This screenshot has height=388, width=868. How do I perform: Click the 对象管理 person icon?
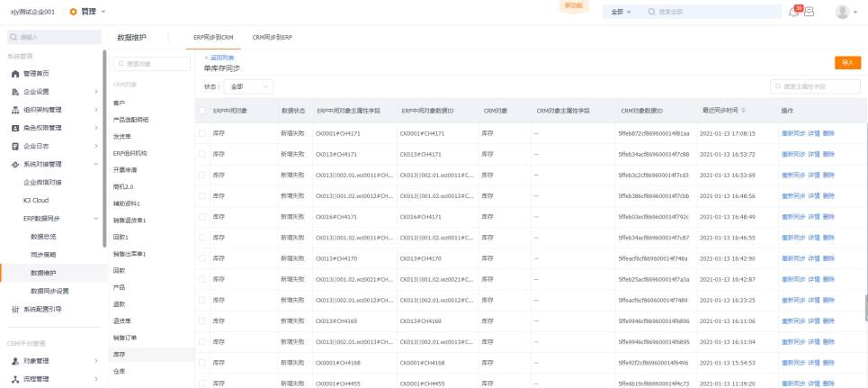pyautogui.click(x=15, y=361)
